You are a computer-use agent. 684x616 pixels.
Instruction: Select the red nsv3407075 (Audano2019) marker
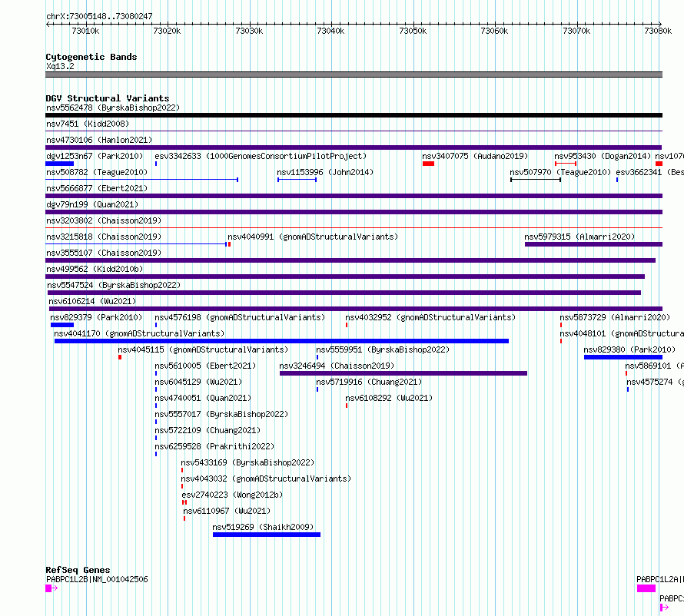pos(428,164)
